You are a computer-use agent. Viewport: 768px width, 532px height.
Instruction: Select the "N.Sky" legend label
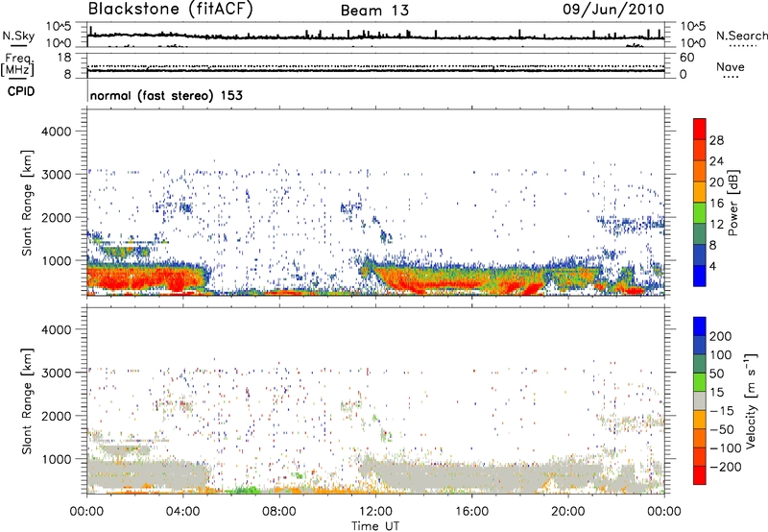click(x=18, y=36)
